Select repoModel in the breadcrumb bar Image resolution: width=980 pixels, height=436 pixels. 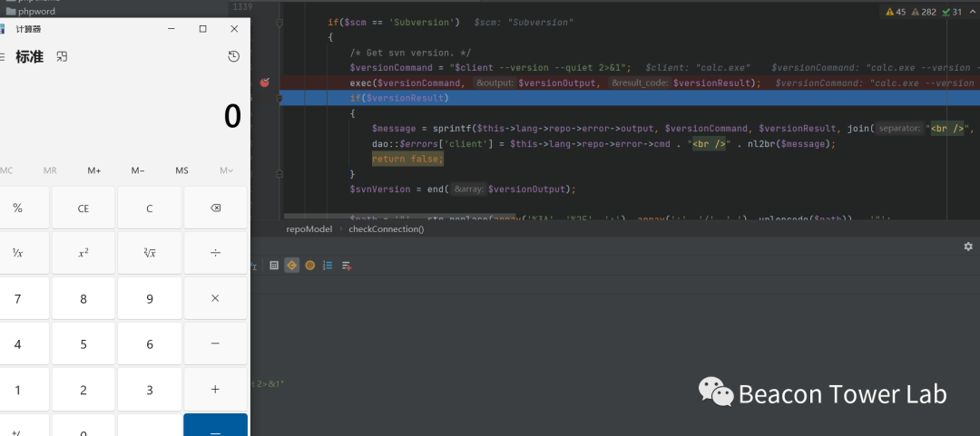309,229
